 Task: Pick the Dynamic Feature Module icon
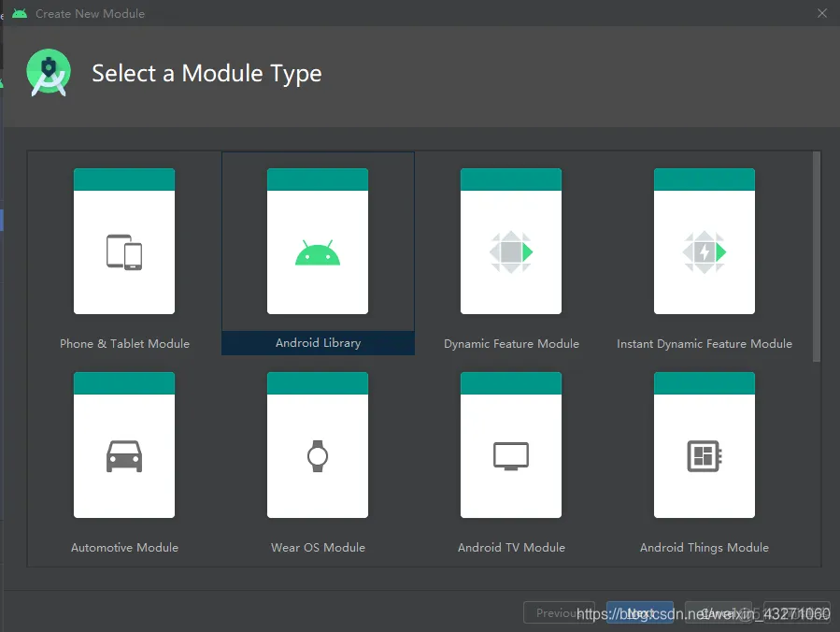511,251
